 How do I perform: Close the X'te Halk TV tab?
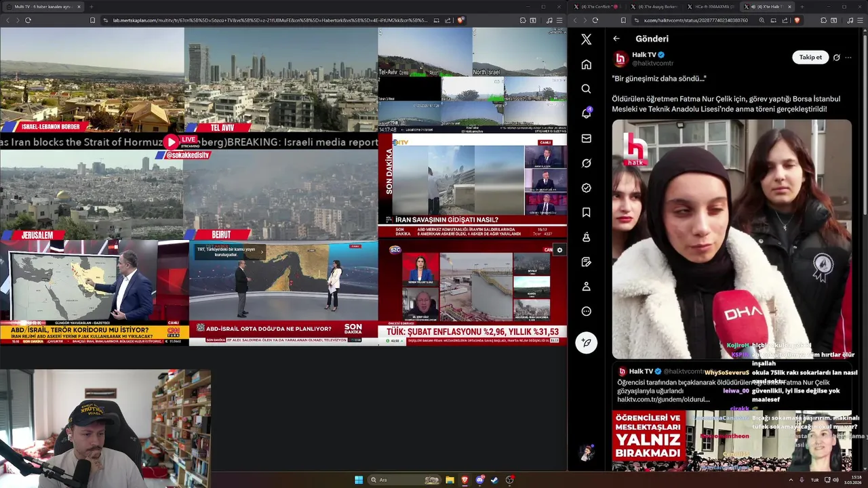791,7
